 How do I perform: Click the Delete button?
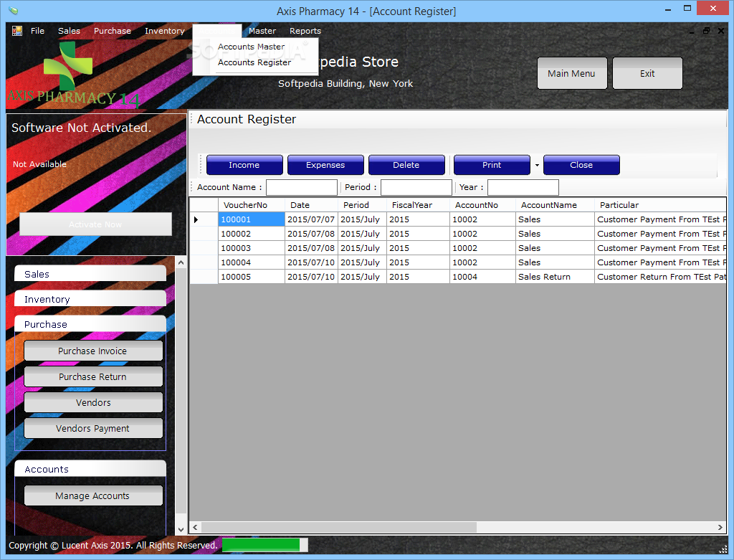(406, 166)
